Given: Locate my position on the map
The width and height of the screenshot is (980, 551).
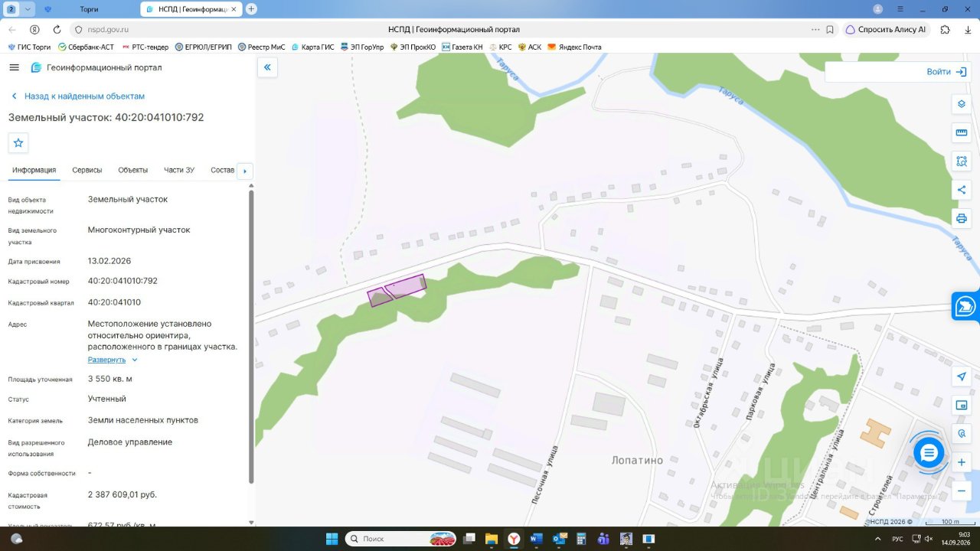Looking at the screenshot, I should click(962, 377).
